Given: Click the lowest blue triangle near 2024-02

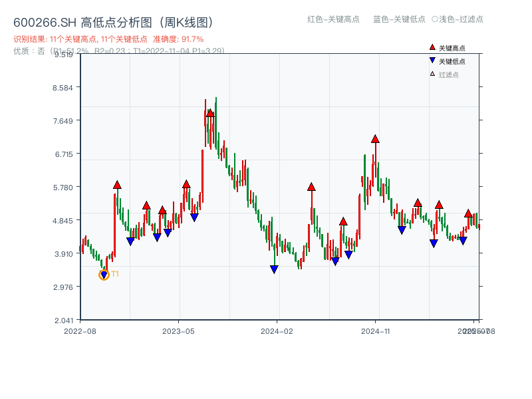Looking at the screenshot, I should click(274, 268).
